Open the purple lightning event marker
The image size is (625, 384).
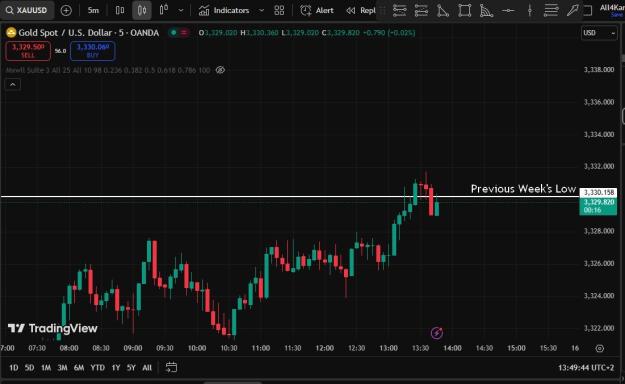436,333
